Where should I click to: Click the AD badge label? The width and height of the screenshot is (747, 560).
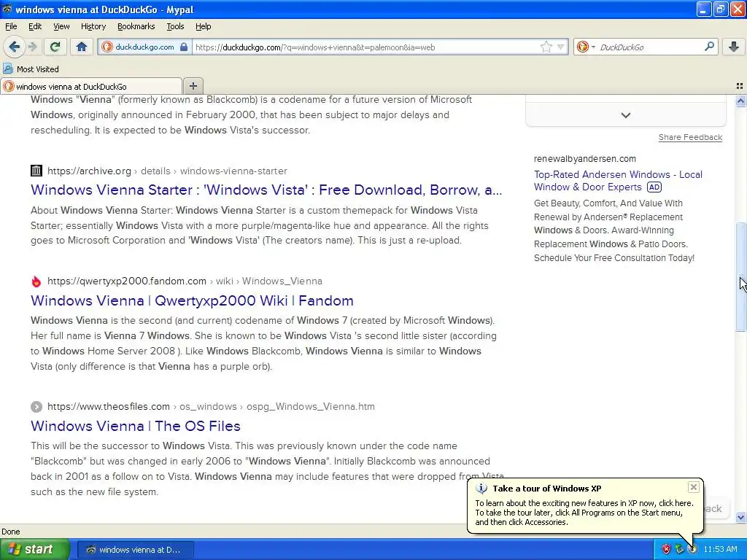pos(654,187)
